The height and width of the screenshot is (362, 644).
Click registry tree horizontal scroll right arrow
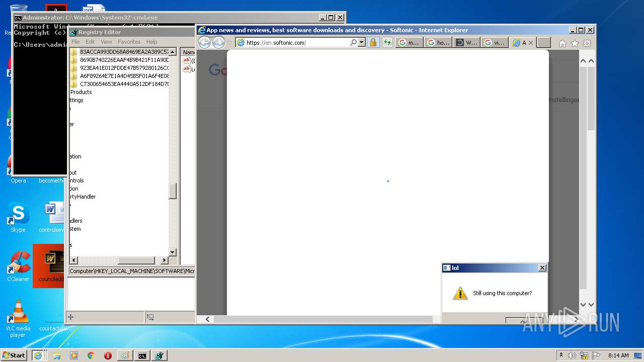(x=164, y=260)
